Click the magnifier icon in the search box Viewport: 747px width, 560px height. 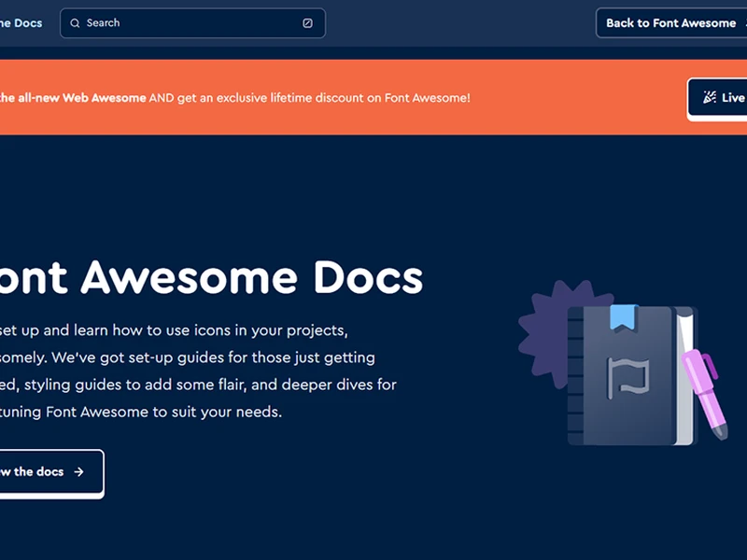tap(75, 22)
